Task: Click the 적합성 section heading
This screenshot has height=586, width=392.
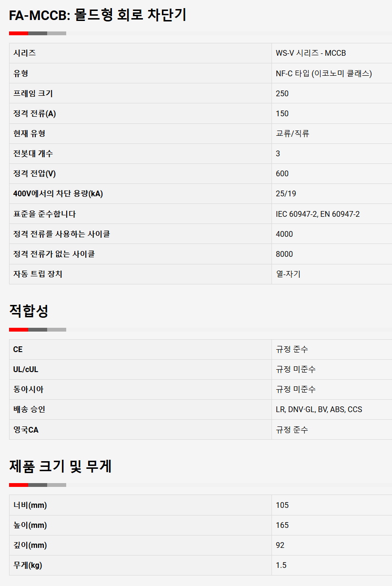Action: [29, 312]
